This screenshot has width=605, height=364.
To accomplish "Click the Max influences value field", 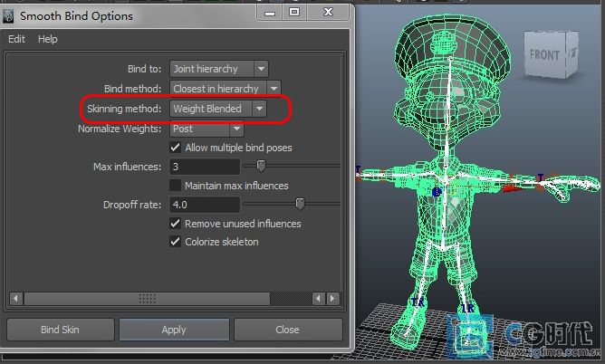I will pos(205,167).
